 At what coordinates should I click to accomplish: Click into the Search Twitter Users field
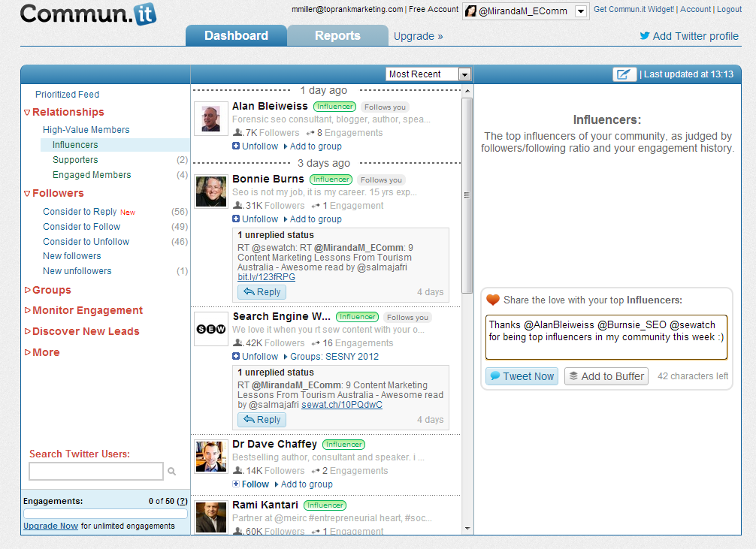click(96, 471)
